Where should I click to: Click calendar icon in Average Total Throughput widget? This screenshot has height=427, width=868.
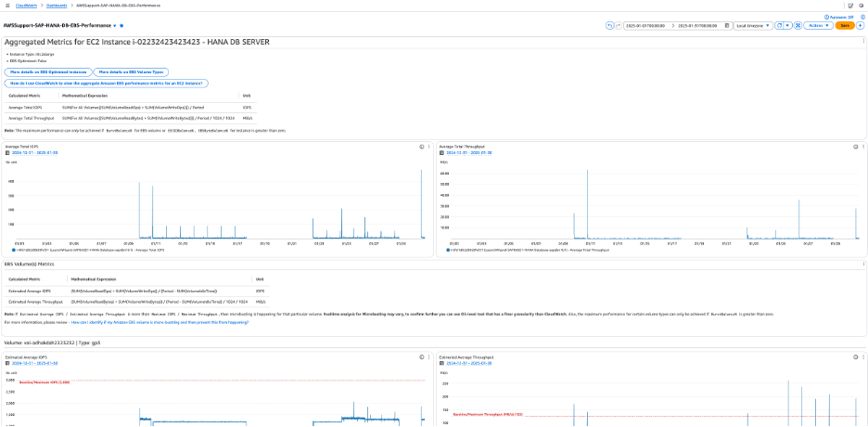(441, 151)
